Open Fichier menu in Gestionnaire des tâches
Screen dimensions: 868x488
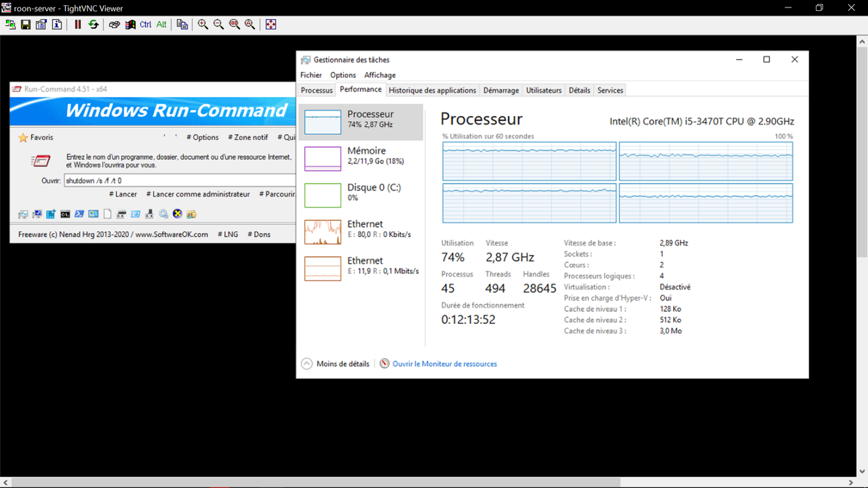coord(311,75)
